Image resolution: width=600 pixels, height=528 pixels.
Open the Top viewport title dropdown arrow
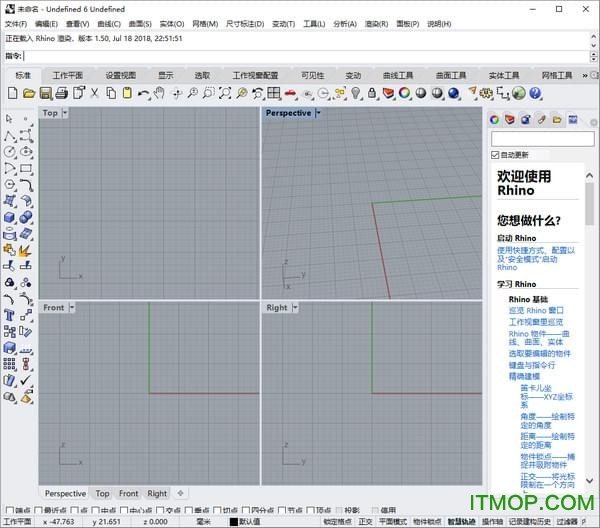[65, 113]
